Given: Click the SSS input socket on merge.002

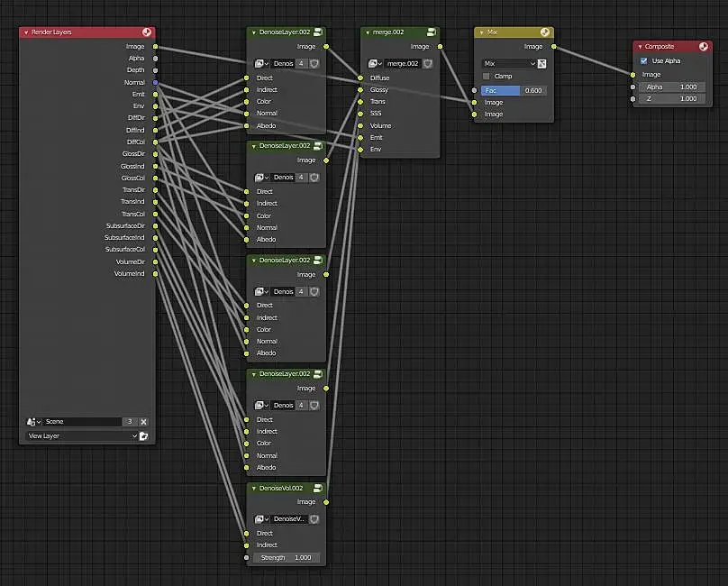Looking at the screenshot, I should (x=360, y=114).
